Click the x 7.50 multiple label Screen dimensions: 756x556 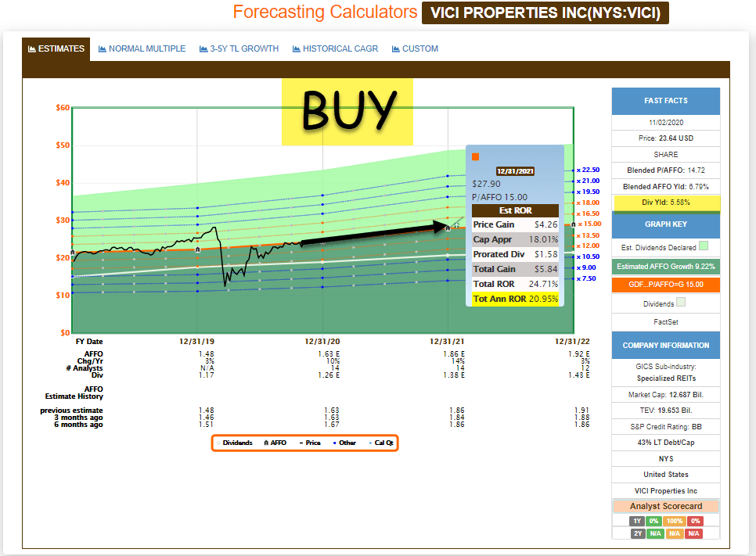pyautogui.click(x=586, y=278)
